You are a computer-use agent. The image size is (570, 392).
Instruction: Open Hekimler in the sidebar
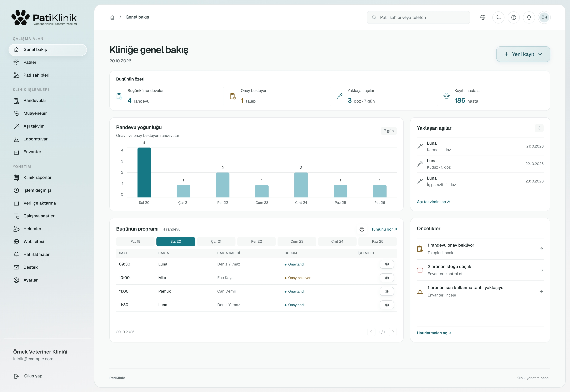coord(48,229)
